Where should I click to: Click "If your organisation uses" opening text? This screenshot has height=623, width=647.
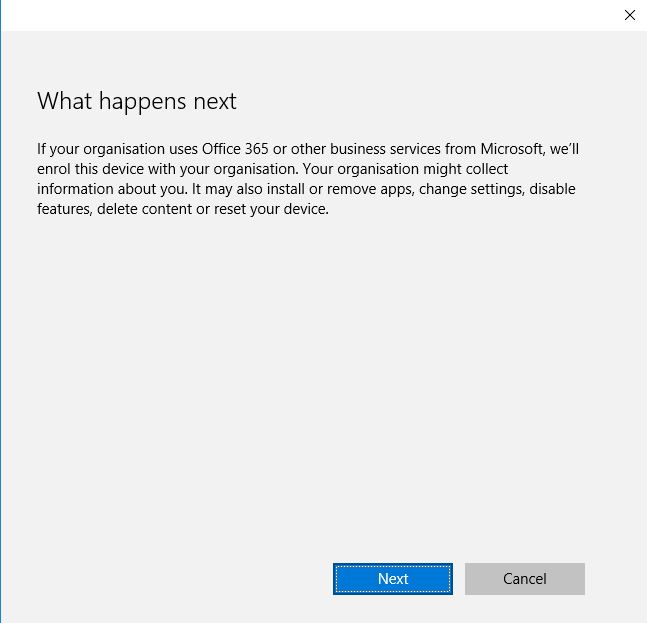tap(109, 149)
